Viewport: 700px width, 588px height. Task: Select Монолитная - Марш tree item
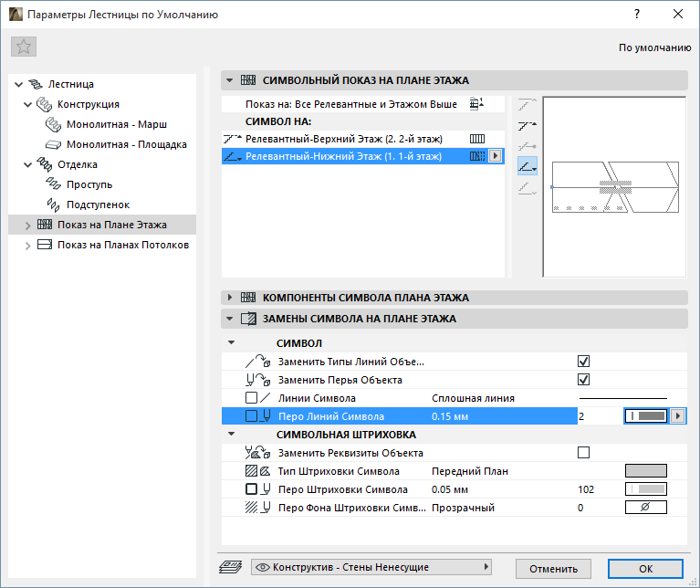(117, 124)
